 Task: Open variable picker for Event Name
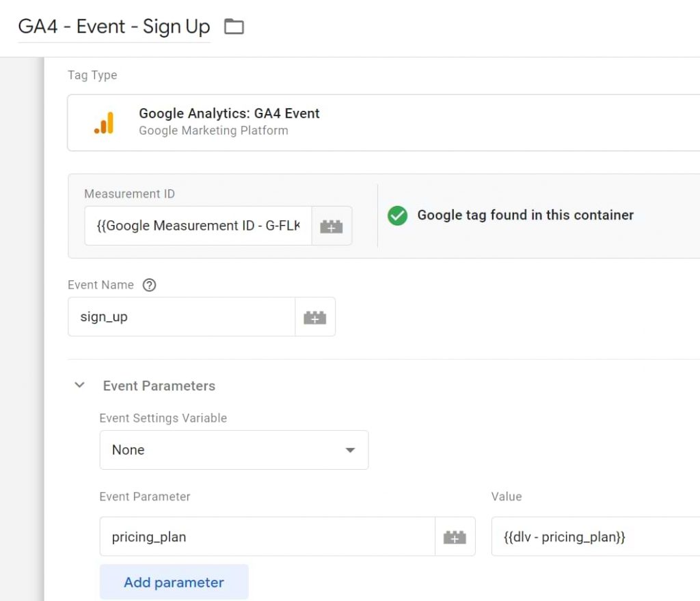click(315, 316)
